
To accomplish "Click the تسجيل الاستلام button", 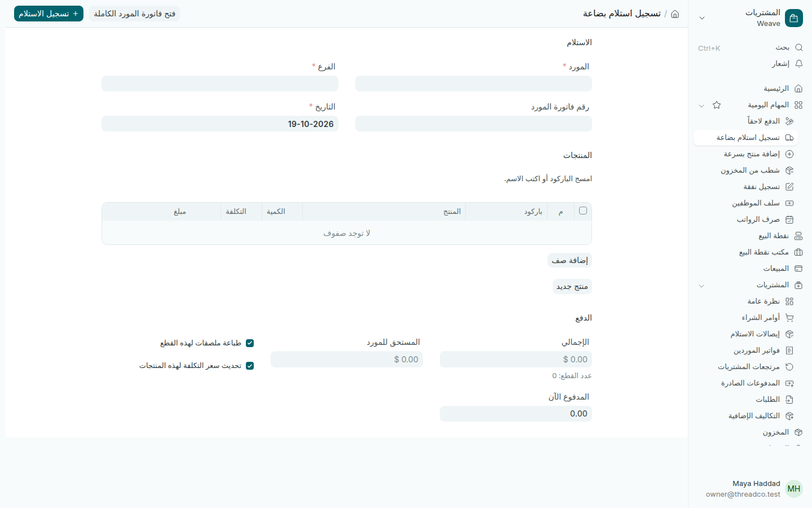I will pos(48,14).
